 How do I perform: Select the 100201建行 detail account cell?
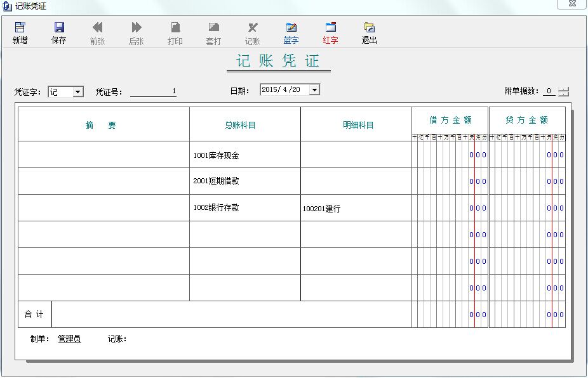(x=356, y=208)
